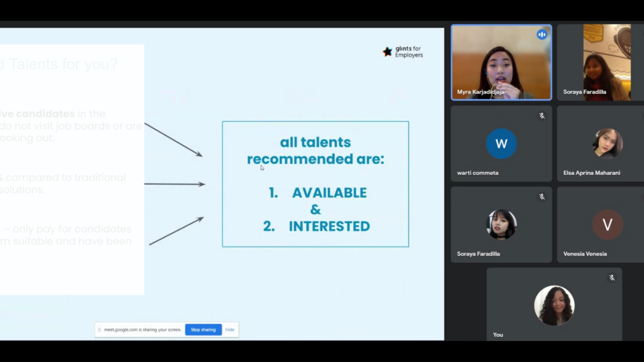
Task: Click the V avatar of Venesia Venesia
Action: coord(607,225)
